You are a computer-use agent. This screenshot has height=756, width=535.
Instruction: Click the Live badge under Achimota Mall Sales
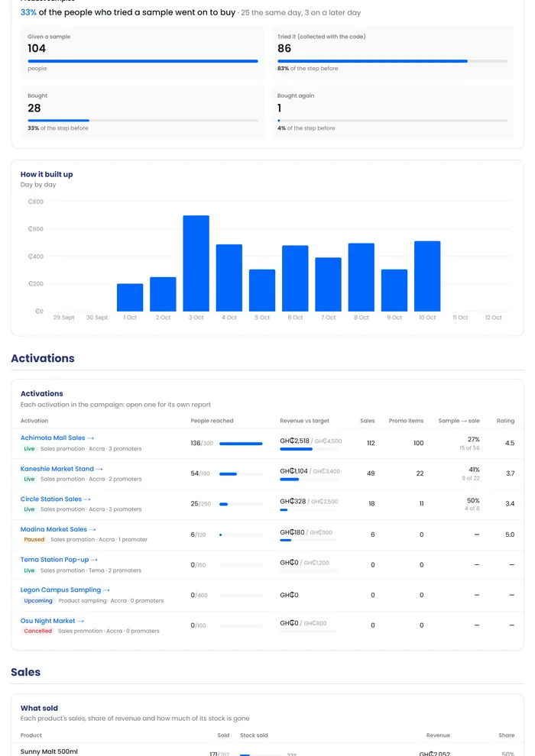30,449
